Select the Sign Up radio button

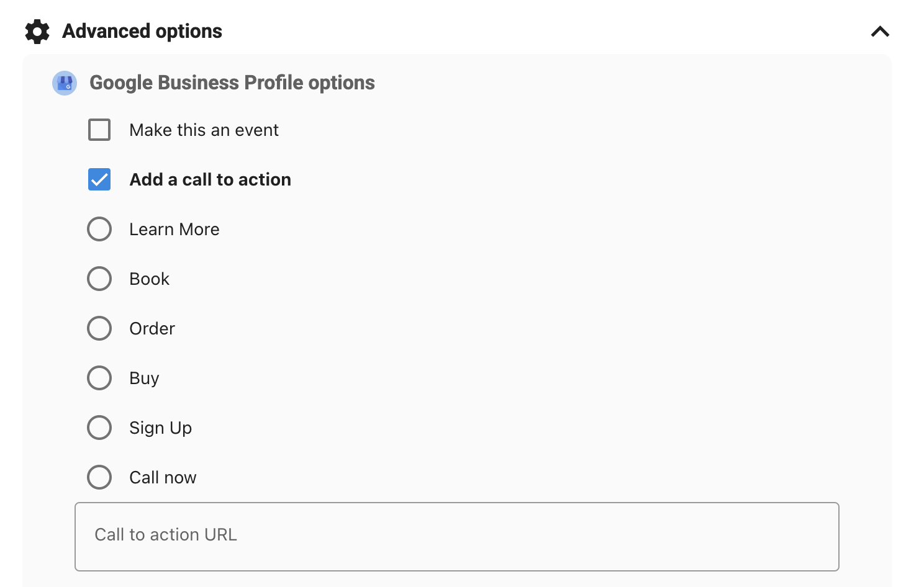[99, 428]
